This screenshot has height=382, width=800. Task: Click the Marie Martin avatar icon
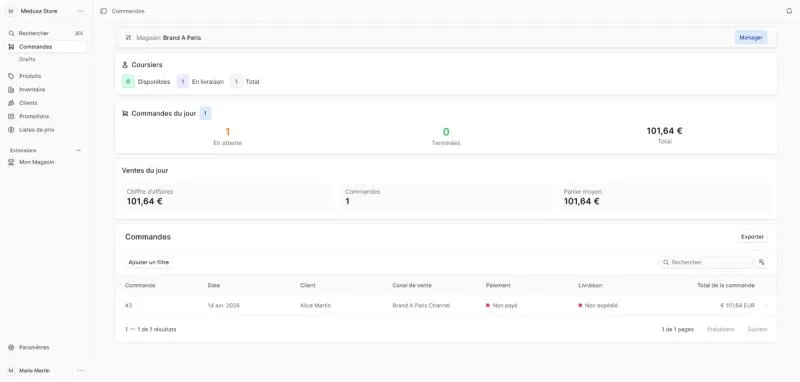(11, 371)
